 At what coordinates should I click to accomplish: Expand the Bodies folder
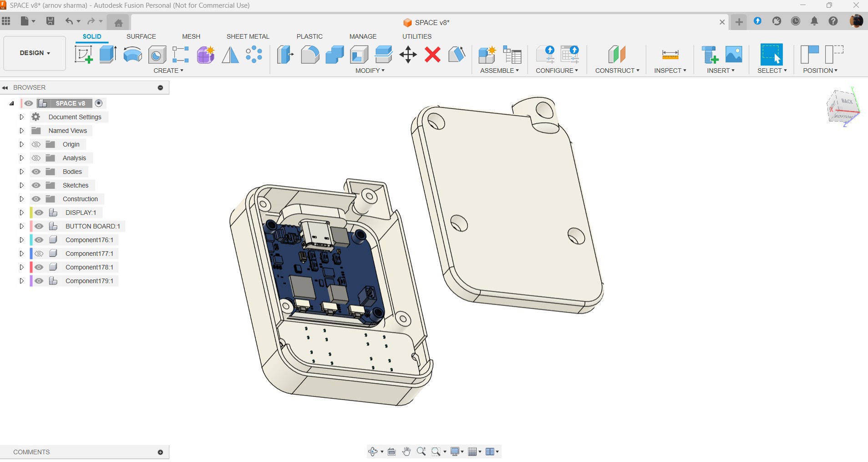[21, 172]
